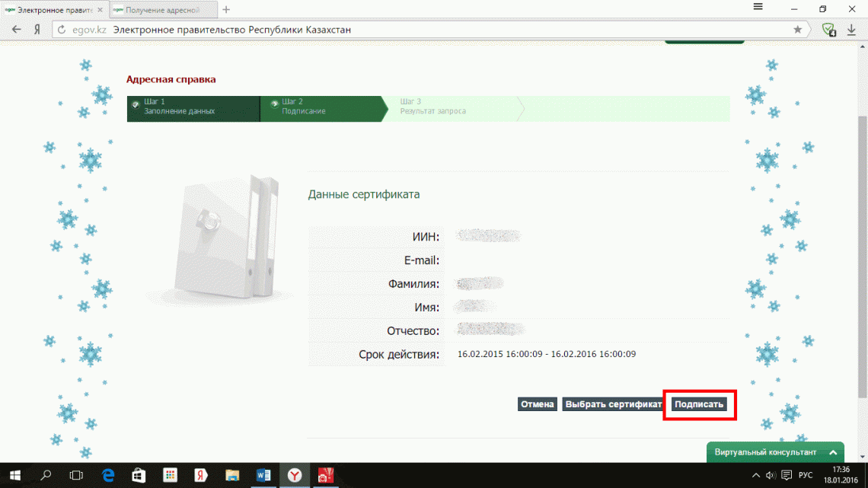Open a new browser tab
Image resolution: width=868 pixels, height=488 pixels.
click(x=226, y=10)
